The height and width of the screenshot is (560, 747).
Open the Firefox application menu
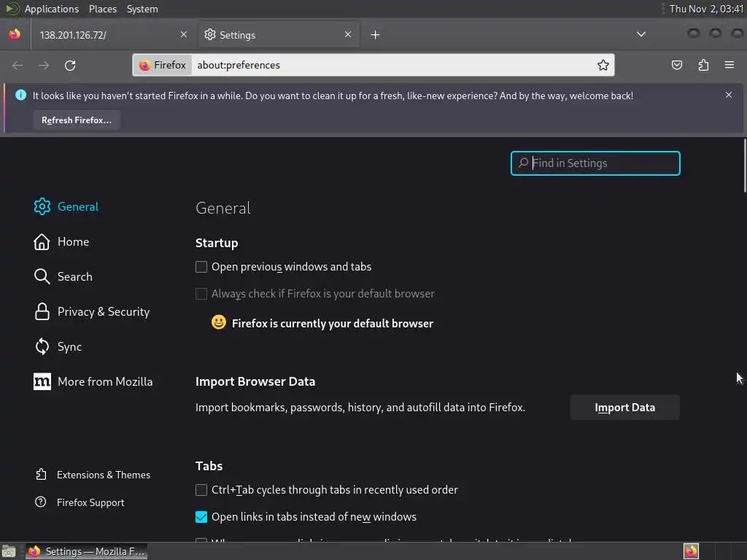point(729,65)
